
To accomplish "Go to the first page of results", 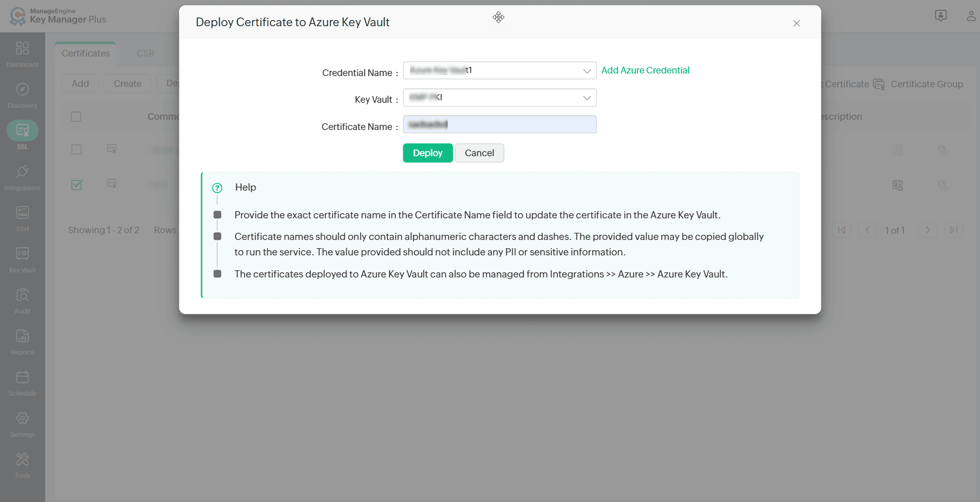I will pyautogui.click(x=842, y=230).
